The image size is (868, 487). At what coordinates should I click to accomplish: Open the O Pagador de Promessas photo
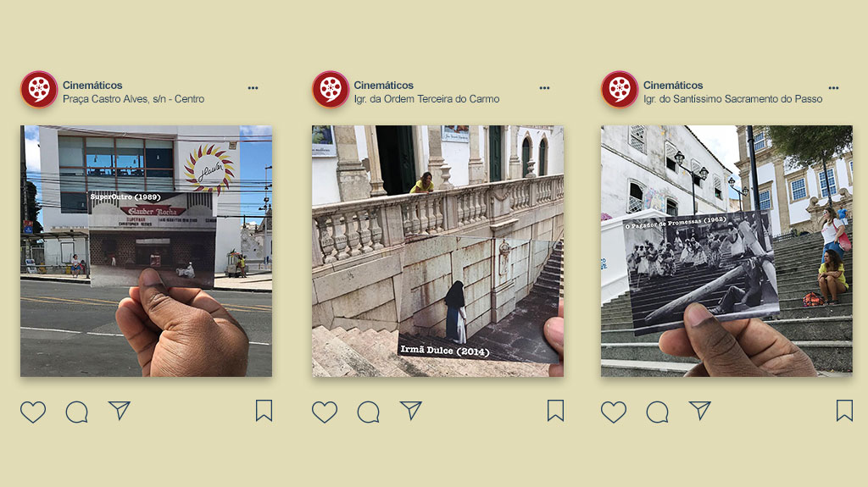click(726, 252)
